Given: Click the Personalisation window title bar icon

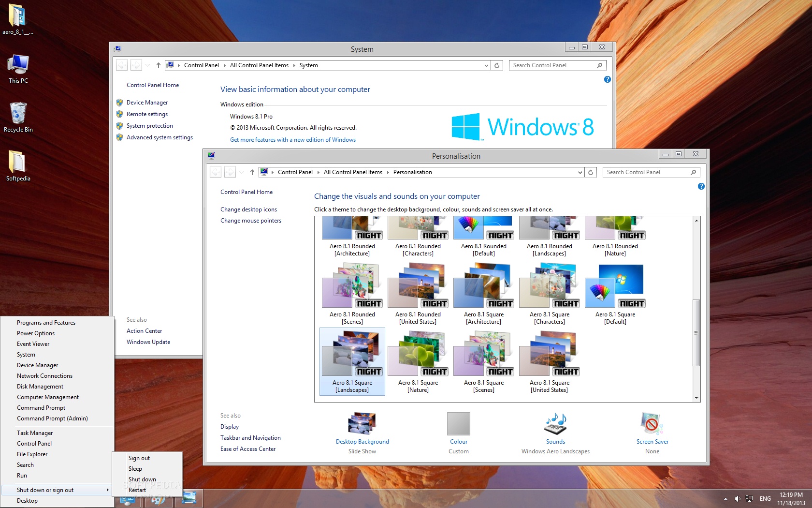Looking at the screenshot, I should pyautogui.click(x=211, y=156).
